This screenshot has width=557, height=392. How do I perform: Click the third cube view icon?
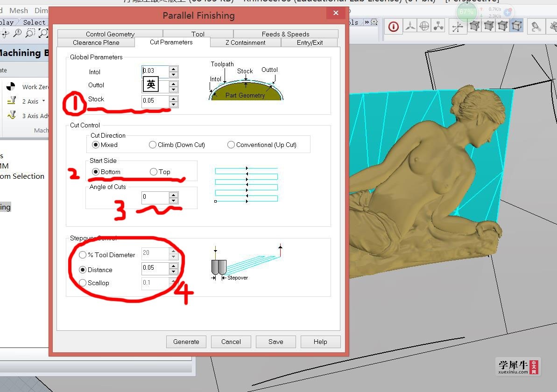[503, 26]
